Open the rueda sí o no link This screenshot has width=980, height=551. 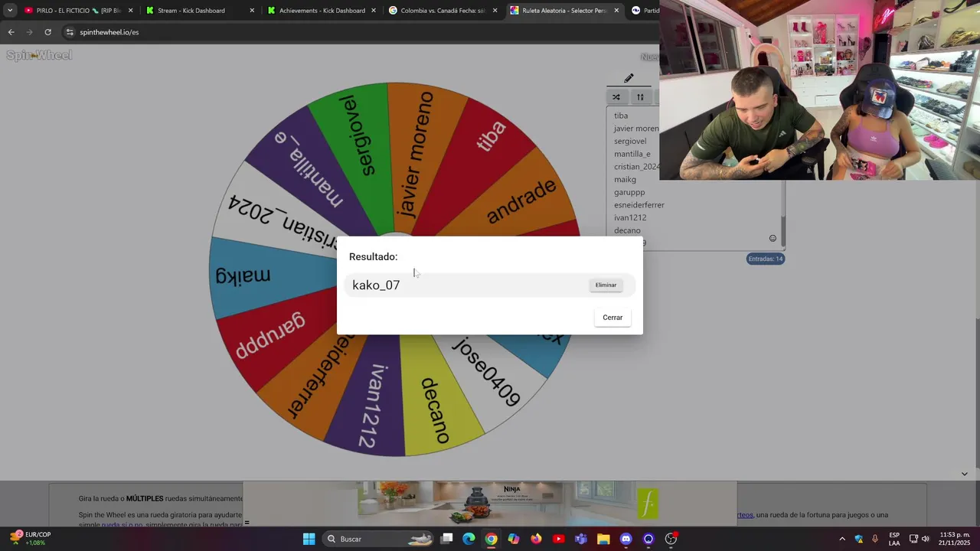tap(122, 524)
